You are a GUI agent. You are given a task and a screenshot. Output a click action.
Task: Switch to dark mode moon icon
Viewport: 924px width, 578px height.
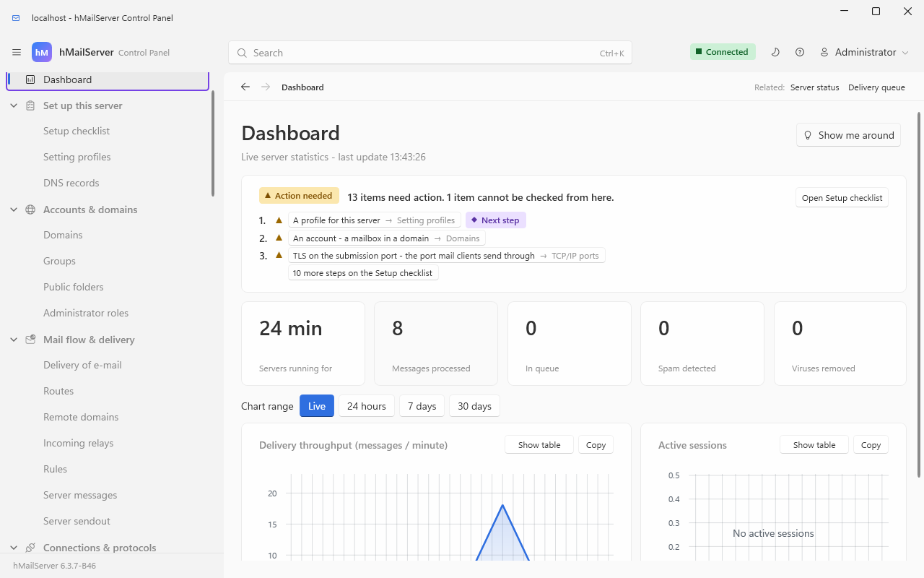pos(775,52)
